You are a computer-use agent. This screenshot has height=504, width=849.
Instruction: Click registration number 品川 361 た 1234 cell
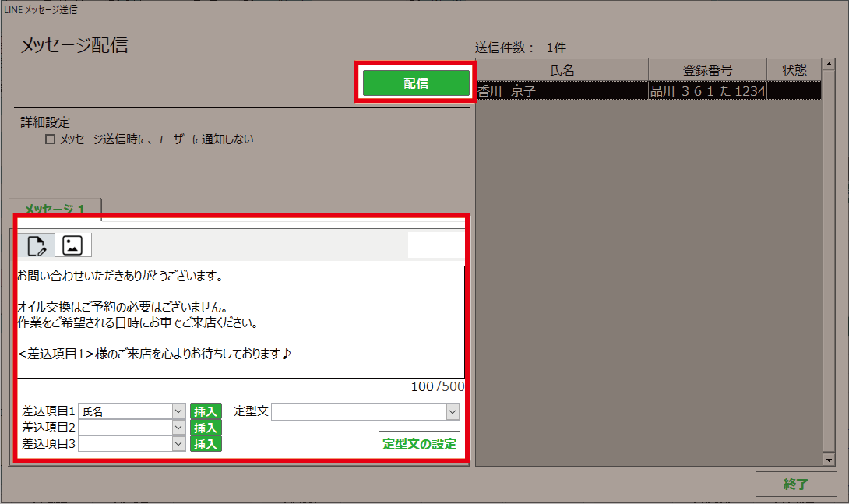coord(707,91)
